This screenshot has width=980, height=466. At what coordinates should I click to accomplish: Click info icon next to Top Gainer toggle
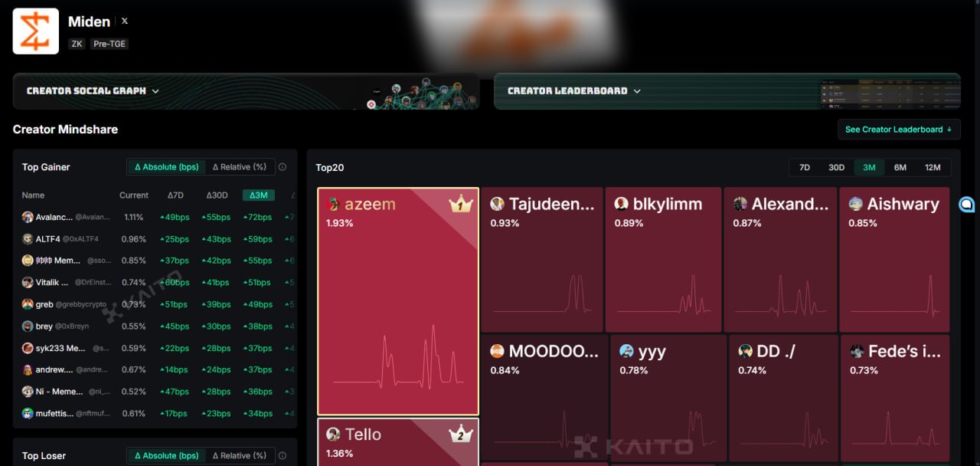283,167
